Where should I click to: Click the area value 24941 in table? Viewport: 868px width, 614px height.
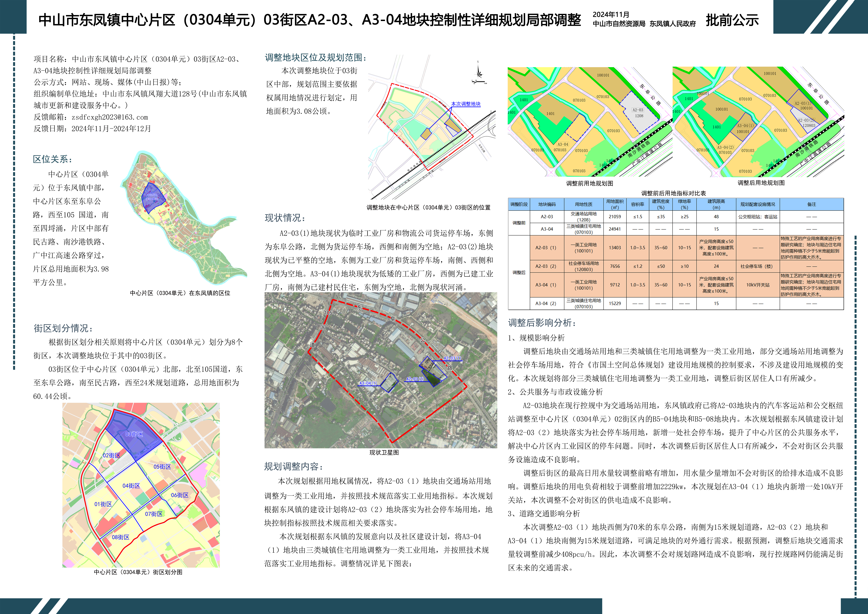pos(615,229)
